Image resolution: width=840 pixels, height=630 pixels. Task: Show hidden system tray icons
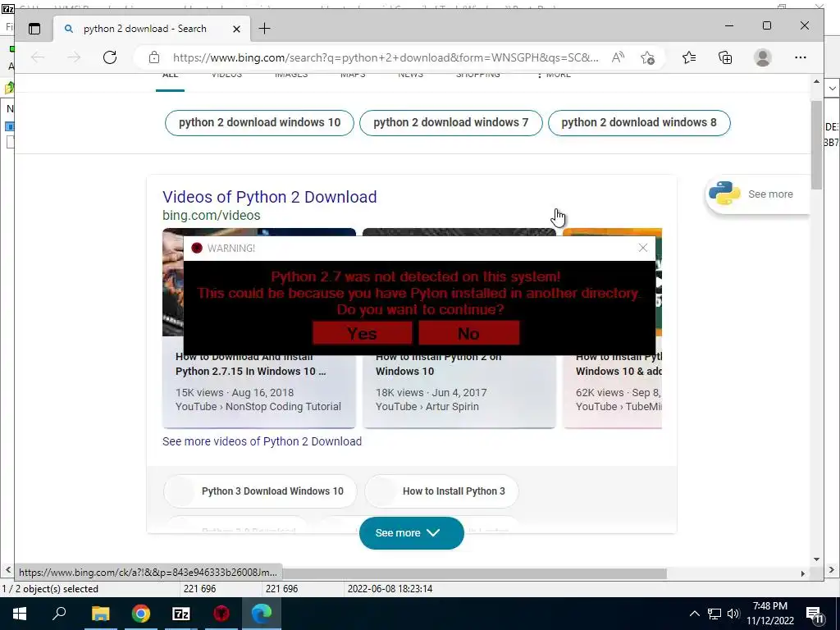coord(694,614)
